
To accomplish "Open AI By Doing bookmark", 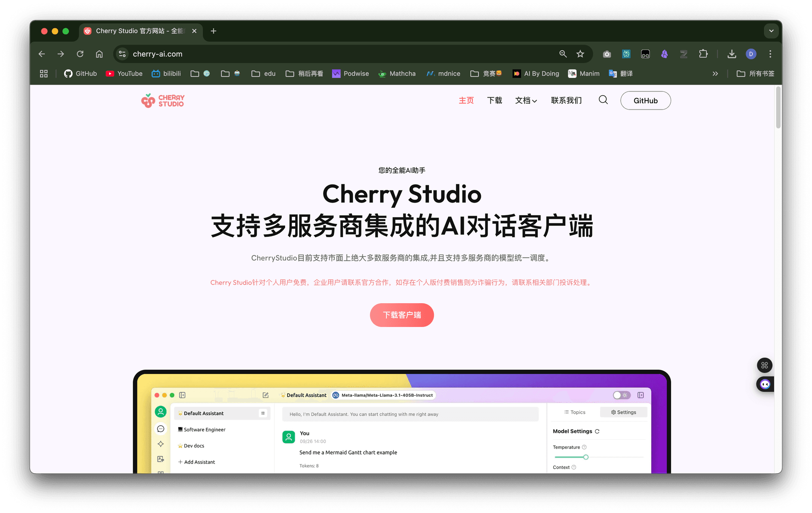I will click(x=536, y=74).
